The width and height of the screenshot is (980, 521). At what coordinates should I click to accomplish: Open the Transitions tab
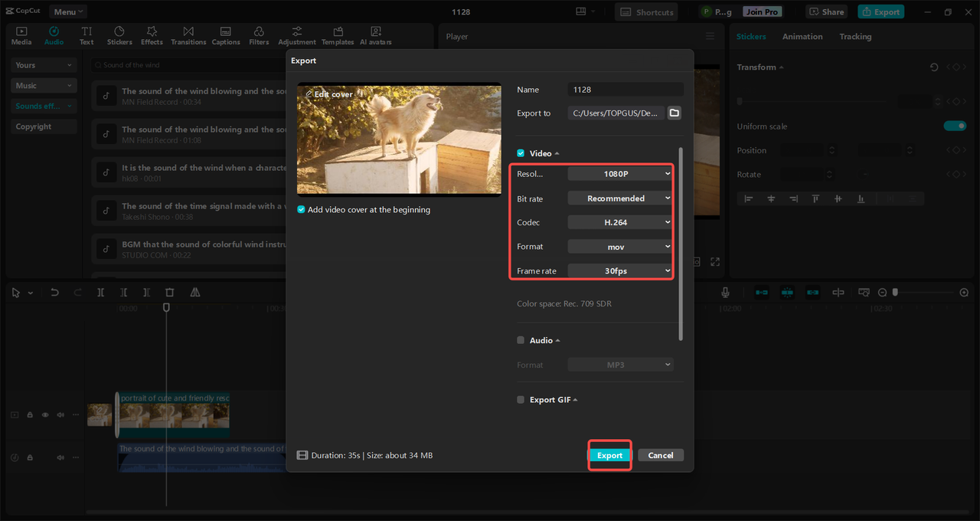tap(188, 35)
